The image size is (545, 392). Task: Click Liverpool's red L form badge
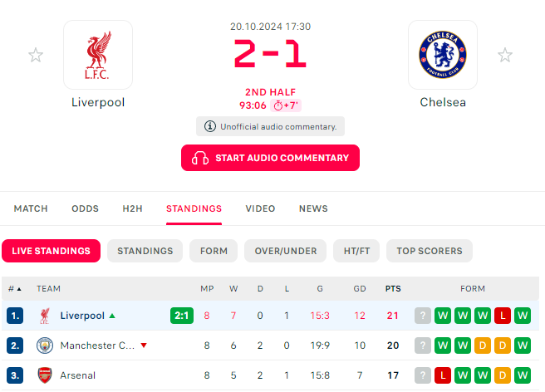[x=503, y=316]
